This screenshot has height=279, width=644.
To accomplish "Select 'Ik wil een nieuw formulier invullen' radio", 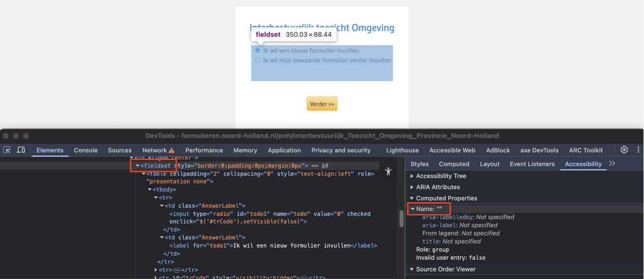I will [258, 50].
